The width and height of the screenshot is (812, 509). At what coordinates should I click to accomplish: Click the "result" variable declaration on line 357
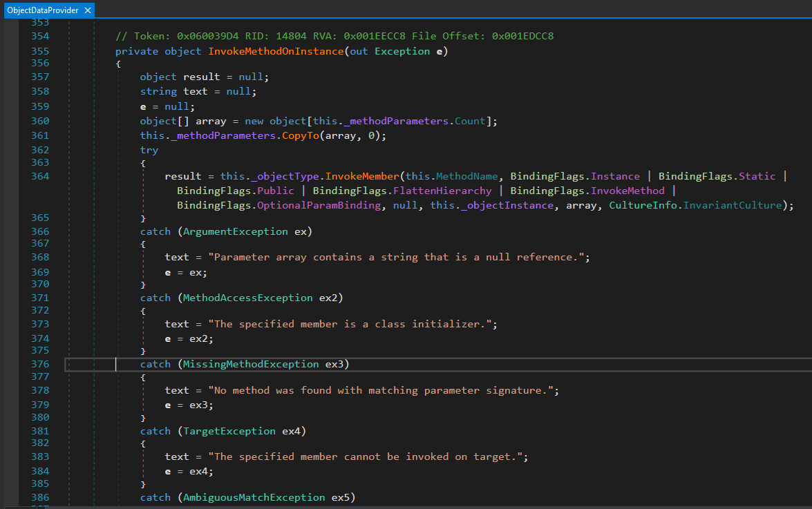tap(202, 77)
